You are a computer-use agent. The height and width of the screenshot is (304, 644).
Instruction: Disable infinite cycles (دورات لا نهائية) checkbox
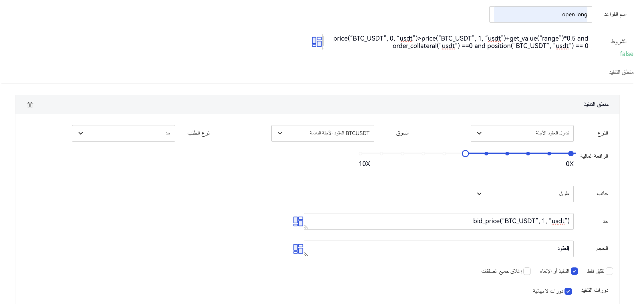pyautogui.click(x=568, y=291)
